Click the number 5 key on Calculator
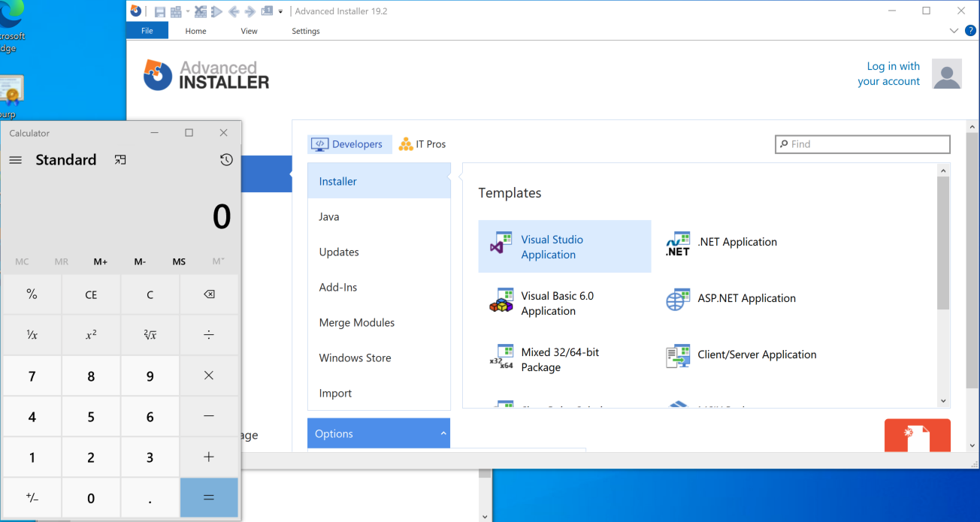This screenshot has width=980, height=522. pos(91,416)
